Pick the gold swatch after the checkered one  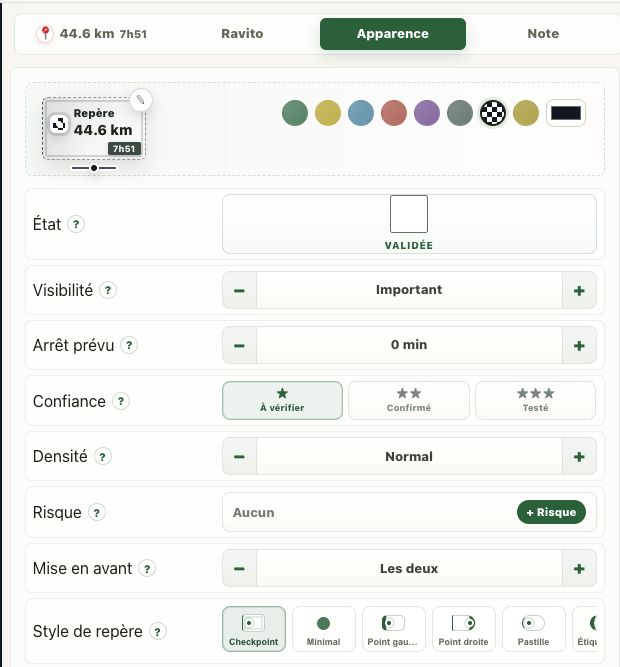tap(526, 113)
